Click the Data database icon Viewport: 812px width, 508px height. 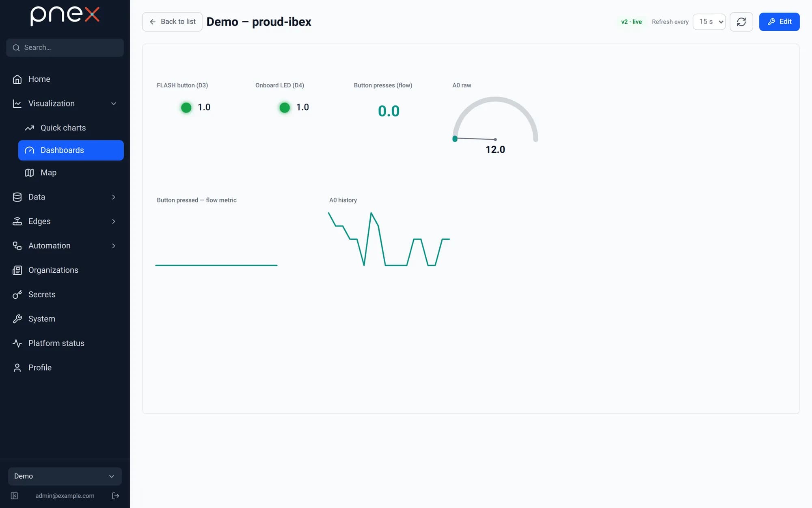(x=17, y=197)
